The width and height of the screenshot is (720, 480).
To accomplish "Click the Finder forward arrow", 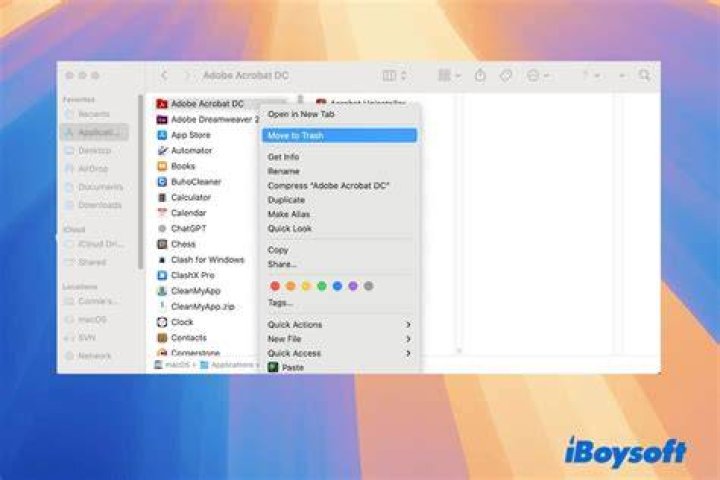I will 186,75.
